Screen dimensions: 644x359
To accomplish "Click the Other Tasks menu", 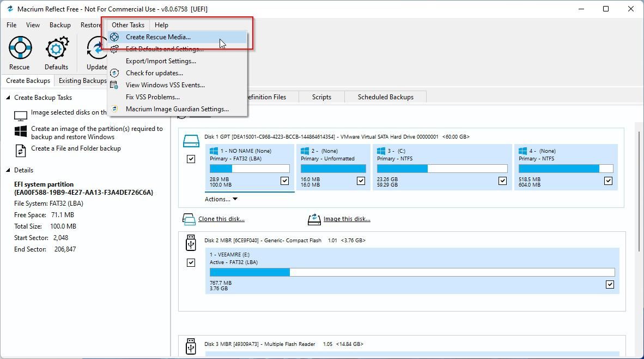I will (128, 25).
